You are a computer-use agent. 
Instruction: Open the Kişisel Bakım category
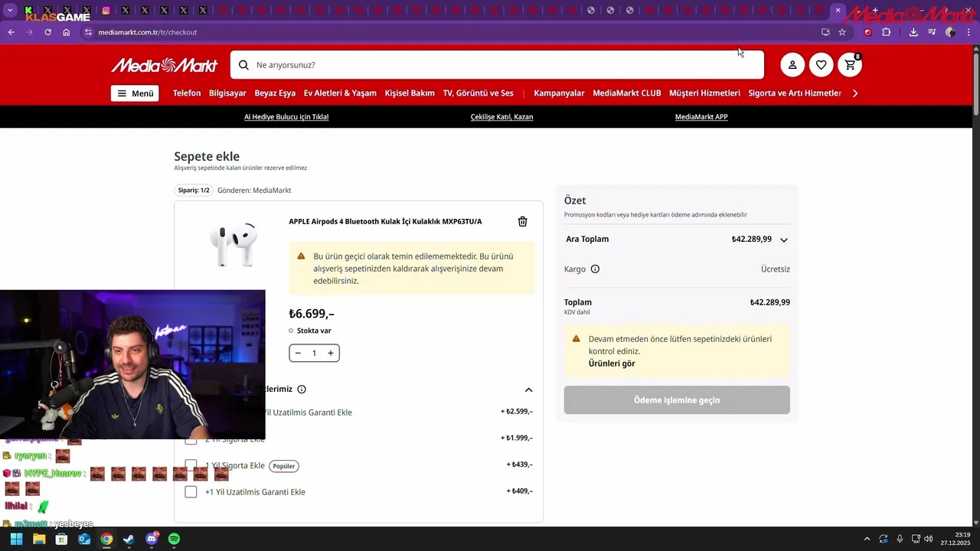tap(410, 93)
